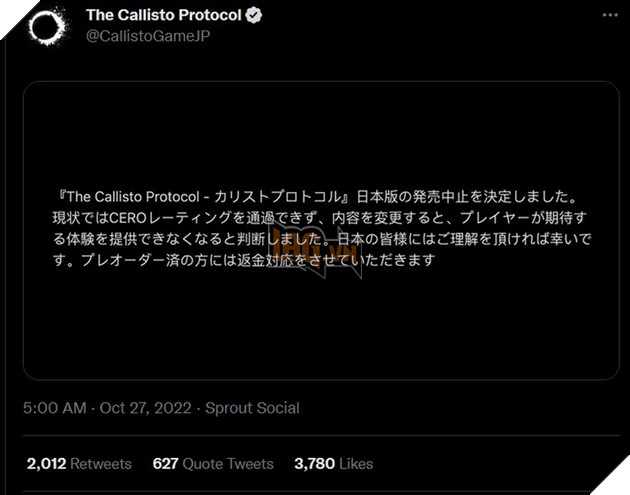630x495 pixels.
Task: Show the 3,780 Likes list
Action: tap(333, 464)
